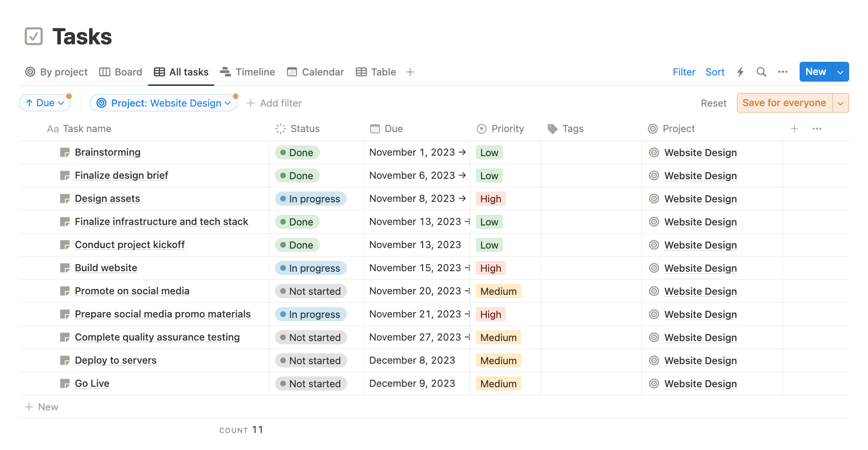The height and width of the screenshot is (450, 868).
Task: Click the Done status pill on Brainstorming
Action: (297, 152)
